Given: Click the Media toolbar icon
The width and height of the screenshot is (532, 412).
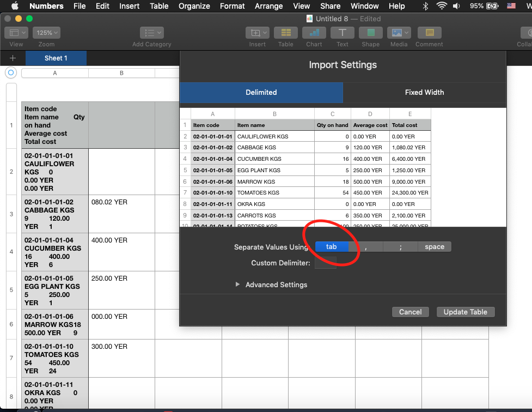Looking at the screenshot, I should pos(399,33).
